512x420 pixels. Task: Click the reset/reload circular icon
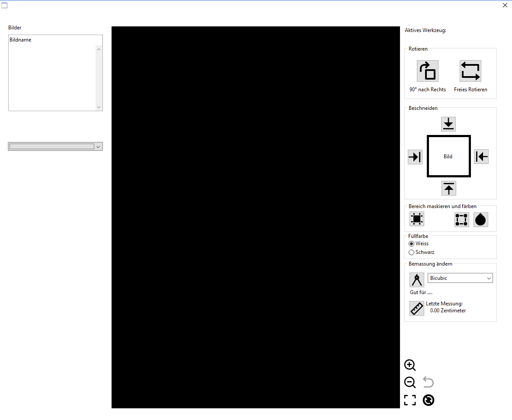pyautogui.click(x=428, y=400)
